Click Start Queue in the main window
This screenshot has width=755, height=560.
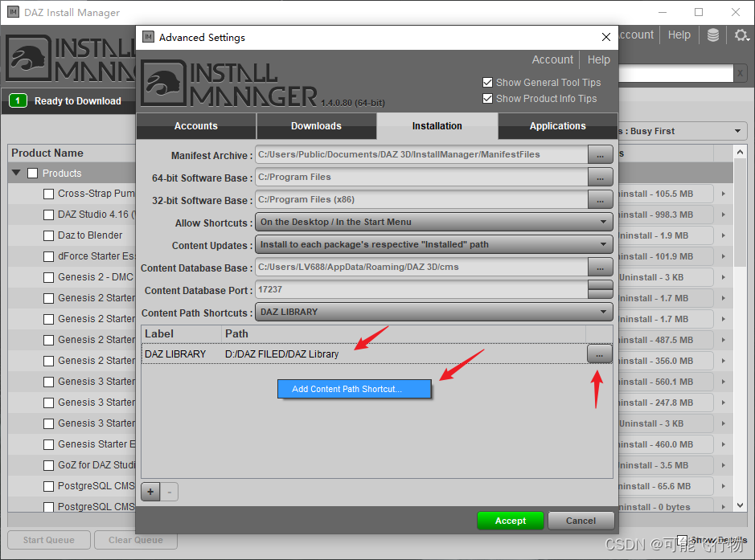pos(48,540)
